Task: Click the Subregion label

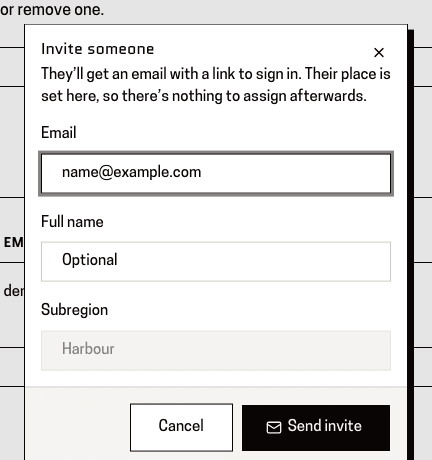Action: pos(75,310)
